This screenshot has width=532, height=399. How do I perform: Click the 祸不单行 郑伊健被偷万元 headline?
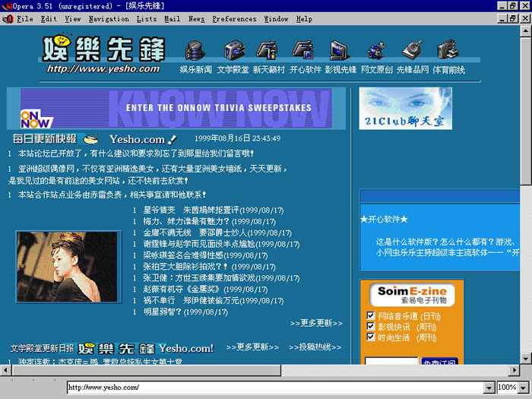pyautogui.click(x=213, y=301)
